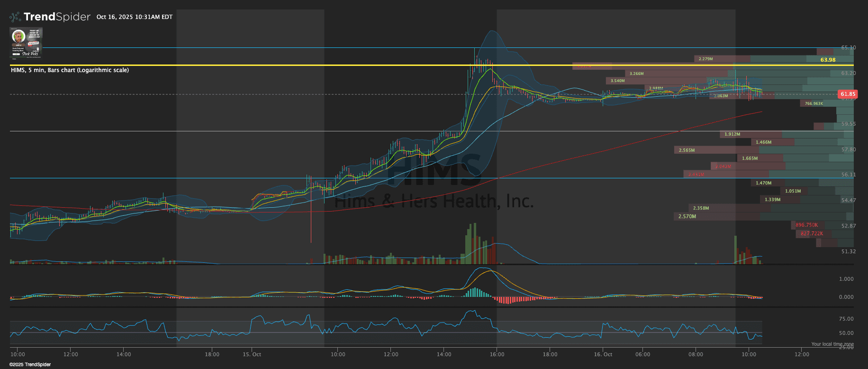
Task: Click 'Your local time zone' text
Action: 832,344
